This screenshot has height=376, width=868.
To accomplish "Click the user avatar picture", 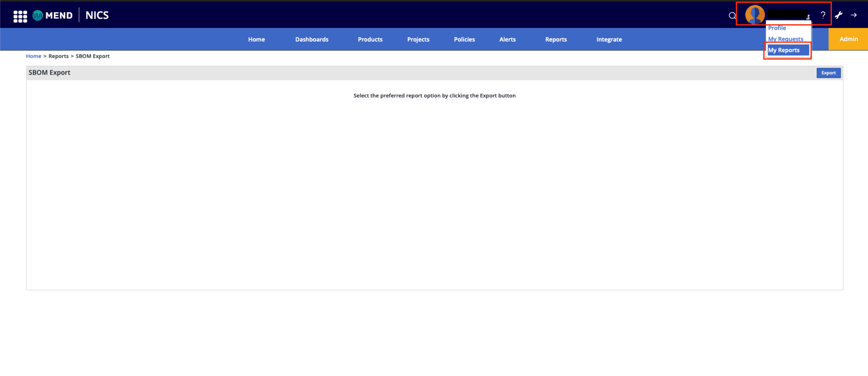I will tap(755, 15).
